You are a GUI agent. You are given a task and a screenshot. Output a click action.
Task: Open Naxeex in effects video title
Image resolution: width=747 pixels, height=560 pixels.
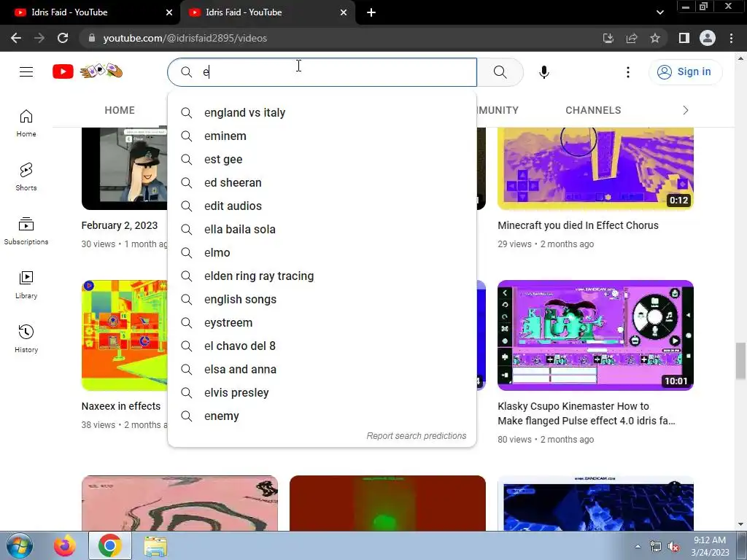pos(121,406)
